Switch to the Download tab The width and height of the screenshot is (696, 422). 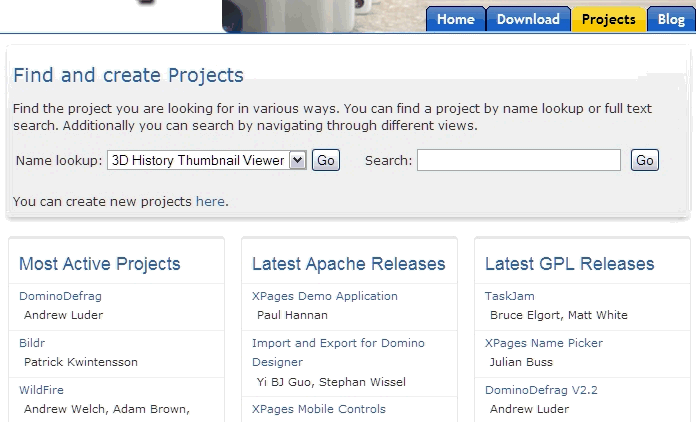point(528,20)
